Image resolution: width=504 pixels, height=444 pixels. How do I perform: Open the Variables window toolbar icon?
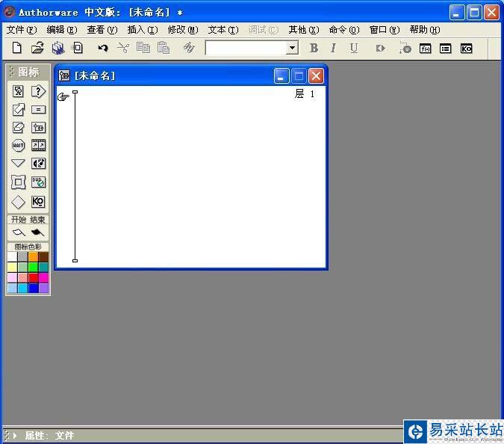click(x=446, y=49)
